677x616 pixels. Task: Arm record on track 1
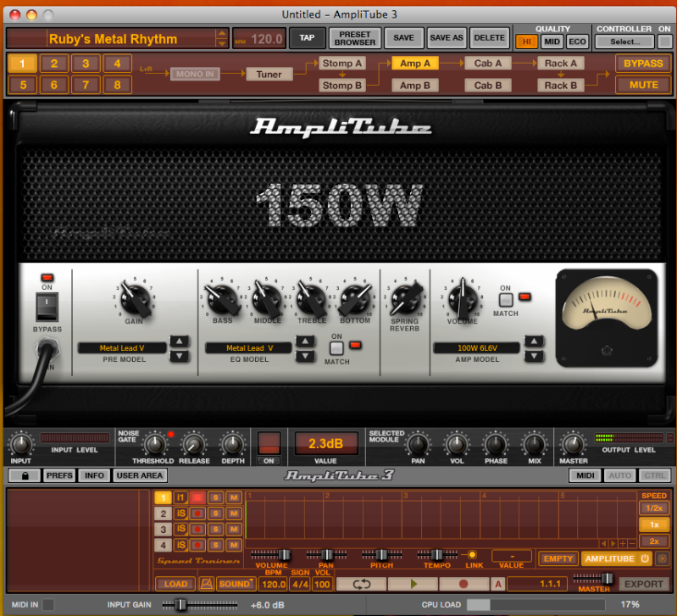click(197, 497)
